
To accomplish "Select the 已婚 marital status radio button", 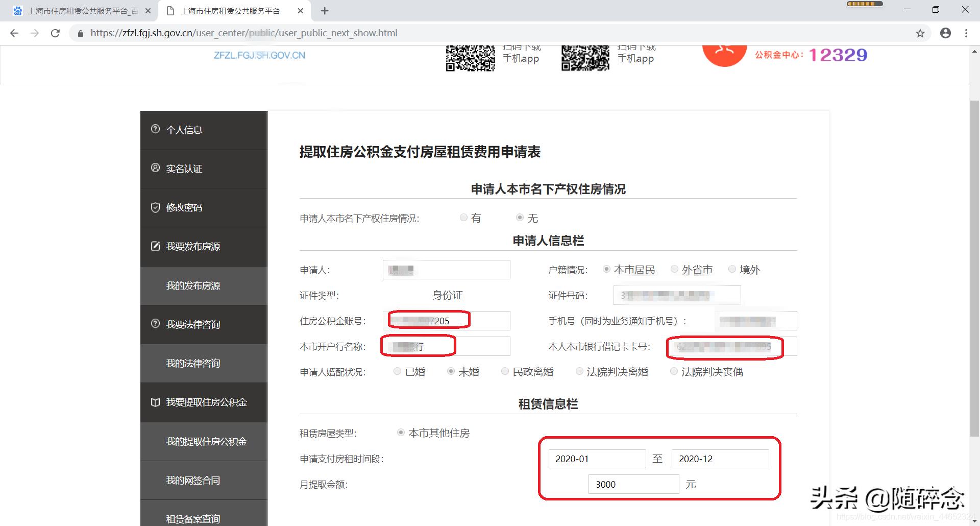I will click(397, 371).
